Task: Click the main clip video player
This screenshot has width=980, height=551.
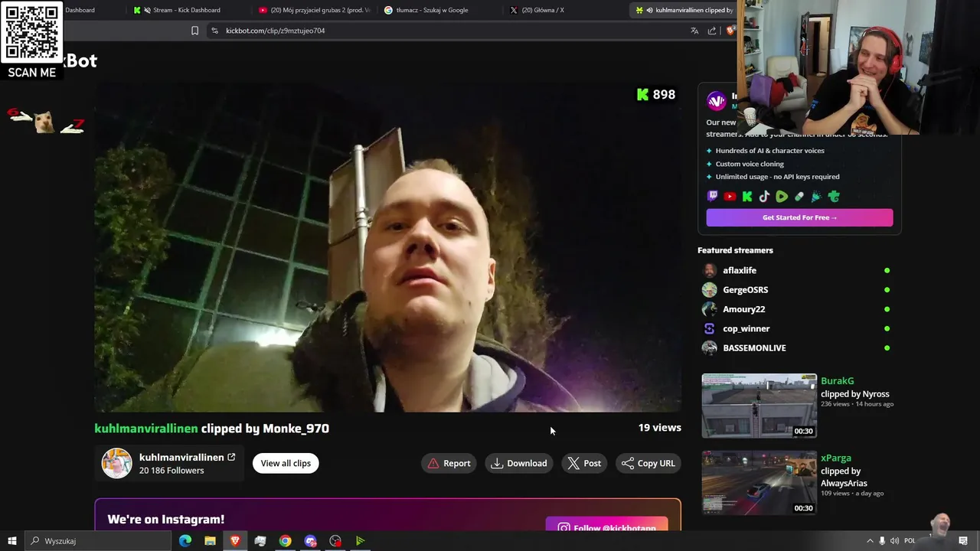Action: tap(387, 246)
